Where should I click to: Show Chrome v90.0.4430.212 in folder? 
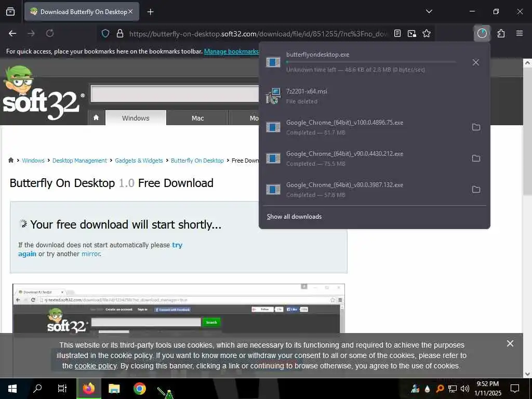click(476, 158)
